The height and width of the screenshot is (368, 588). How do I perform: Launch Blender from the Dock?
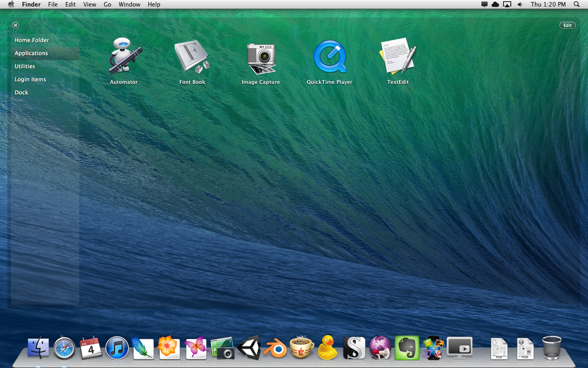pos(275,348)
